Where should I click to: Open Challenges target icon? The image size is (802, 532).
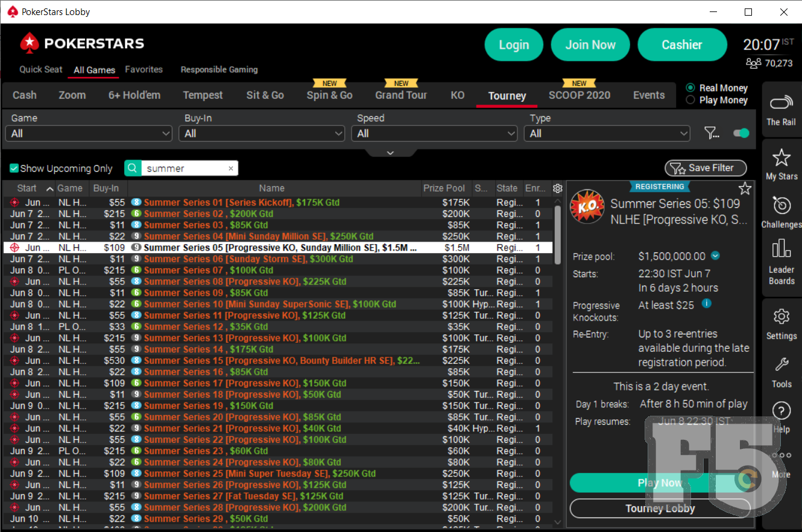[781, 206]
